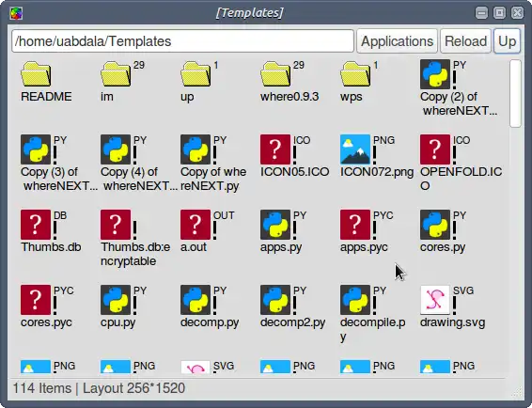Select the decompile.py Python icon
The height and width of the screenshot is (408, 532).
pyautogui.click(x=355, y=300)
